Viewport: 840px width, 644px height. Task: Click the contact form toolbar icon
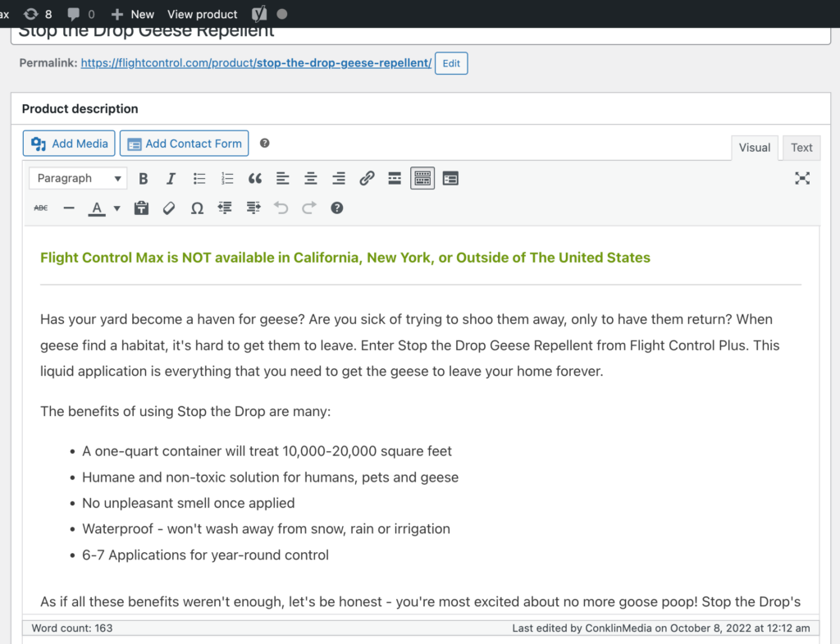coord(450,178)
